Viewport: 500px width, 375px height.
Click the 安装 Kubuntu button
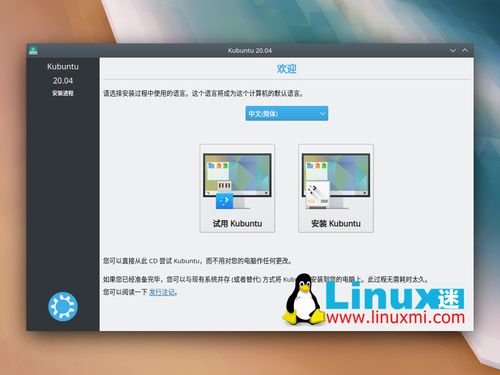(336, 188)
